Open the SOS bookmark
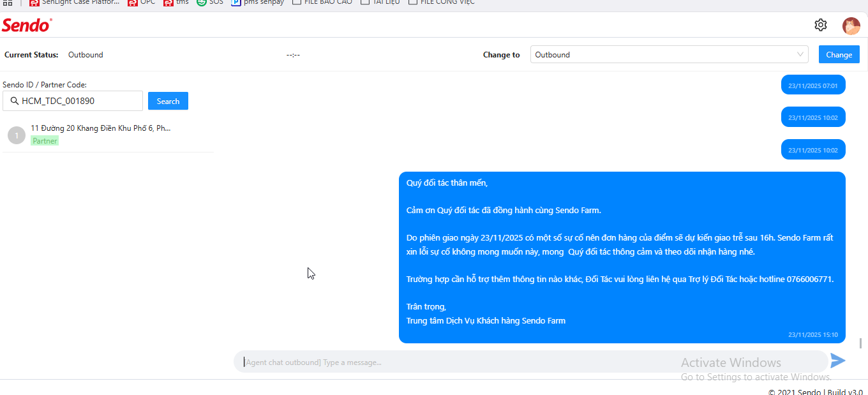Image resolution: width=868 pixels, height=395 pixels. (x=210, y=2)
